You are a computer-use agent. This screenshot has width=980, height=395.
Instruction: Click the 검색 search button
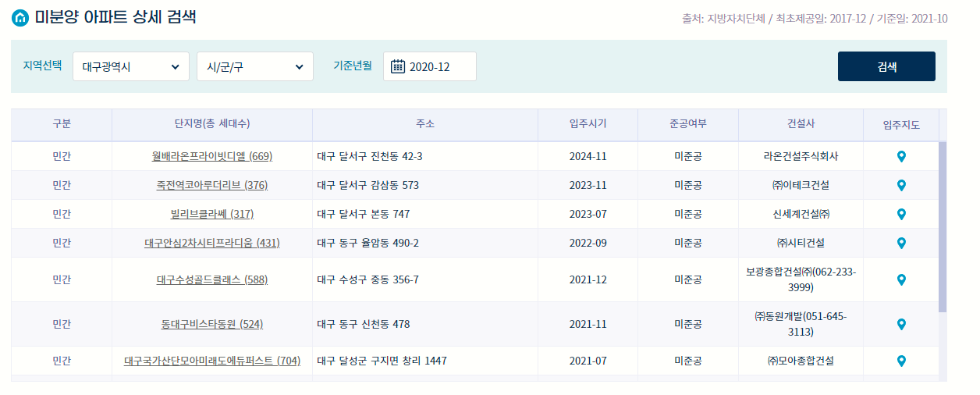click(886, 66)
